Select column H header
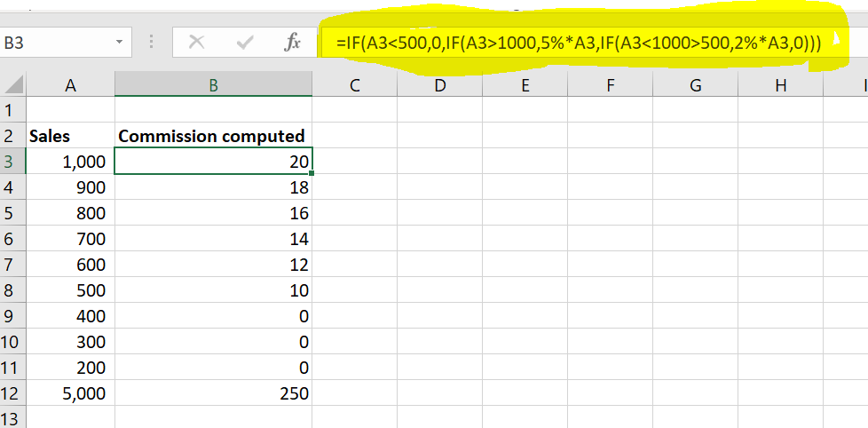Image resolution: width=868 pixels, height=428 pixels. [780, 84]
